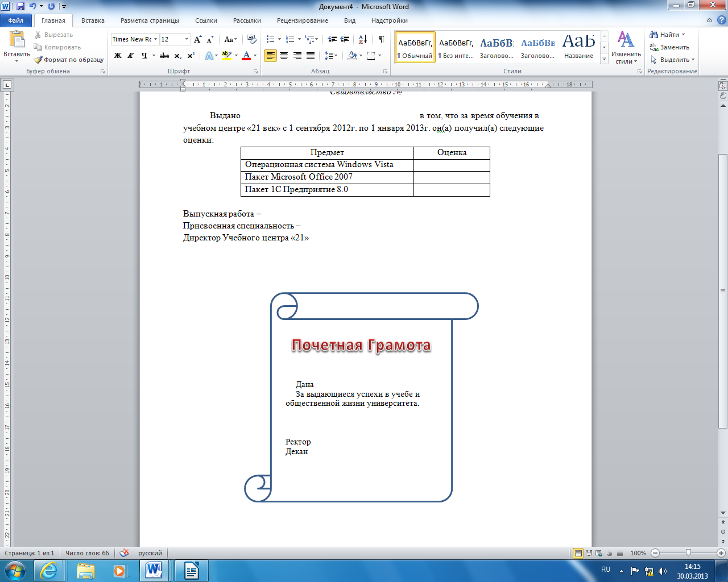The height and width of the screenshot is (582, 728).
Task: Increase font size with grow icon
Action: [x=197, y=39]
